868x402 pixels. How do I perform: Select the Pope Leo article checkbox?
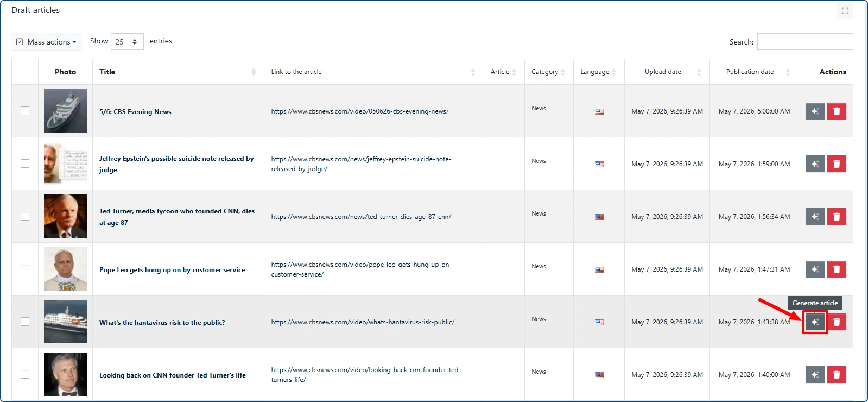click(x=25, y=269)
